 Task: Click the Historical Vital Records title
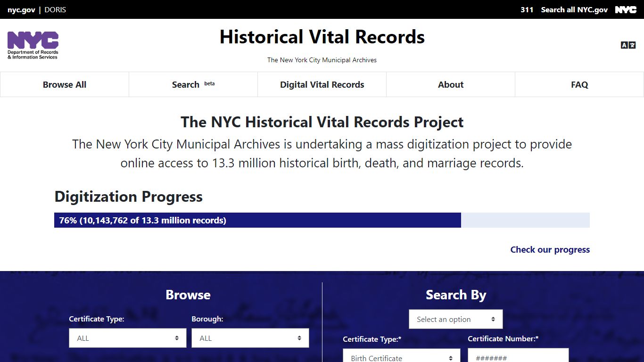(x=322, y=37)
